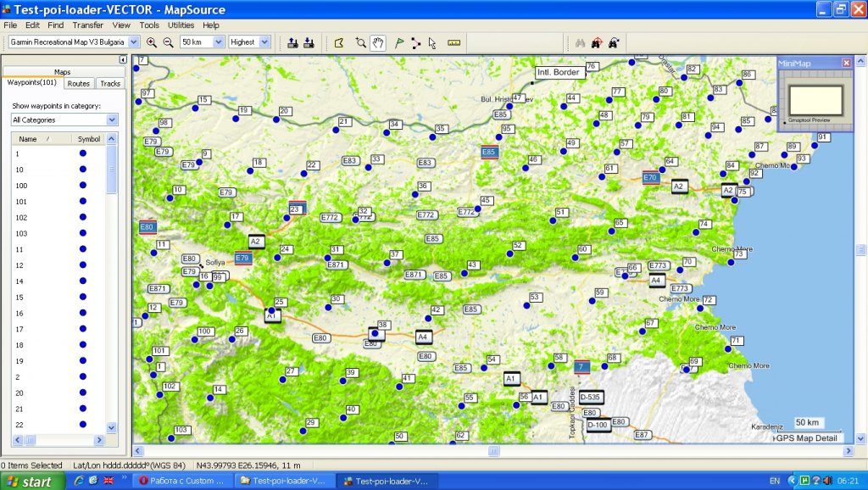Open the Garmin Recreational Map product dropdown
The width and height of the screenshot is (868, 490).
(x=134, y=42)
